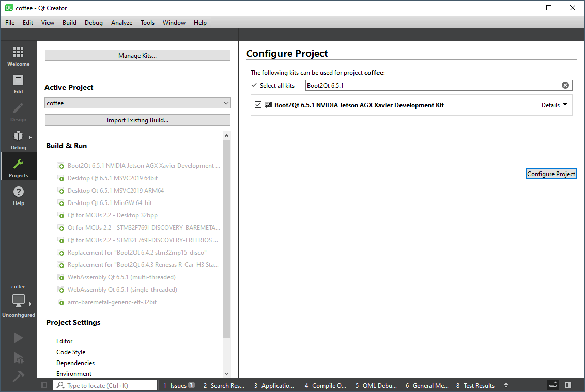585x392 pixels.
Task: Expand the output panes selector arrows
Action: click(x=506, y=385)
